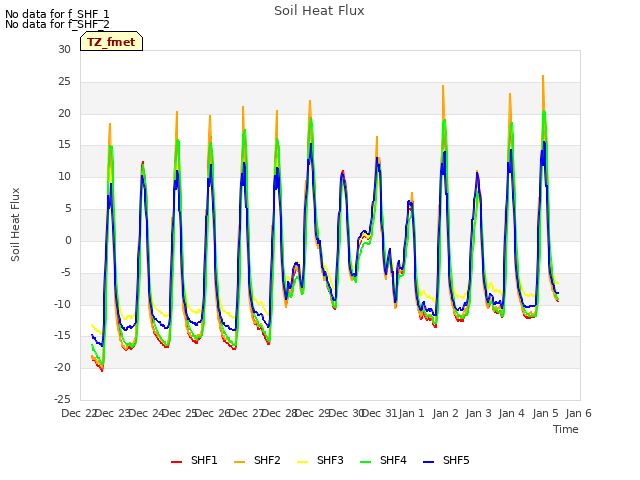Click the Jan 6 x-axis tick label
This screenshot has height=480, width=640.
pos(579,413)
